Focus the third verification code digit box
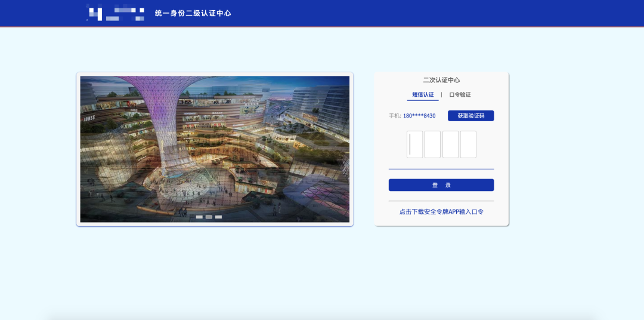Screen dimensions: 644x320 pyautogui.click(x=451, y=144)
